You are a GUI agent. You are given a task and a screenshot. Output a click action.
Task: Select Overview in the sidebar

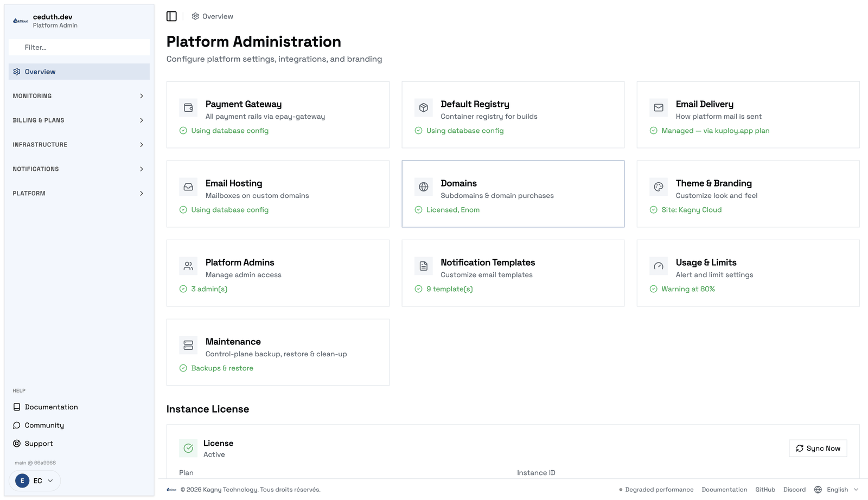(79, 72)
